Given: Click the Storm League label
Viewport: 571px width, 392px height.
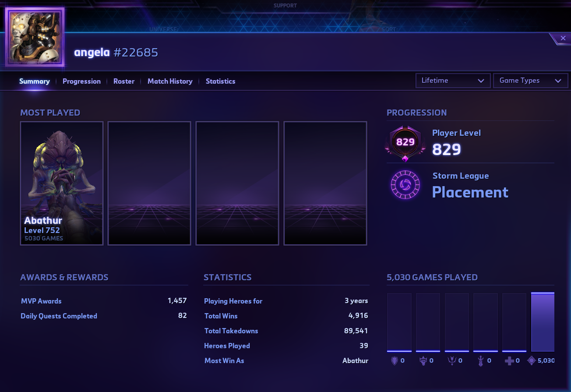Looking at the screenshot, I should point(461,176).
